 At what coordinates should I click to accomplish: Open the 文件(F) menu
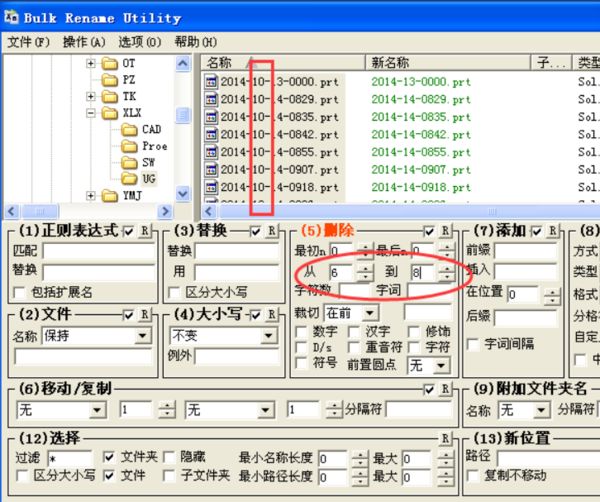[29, 42]
